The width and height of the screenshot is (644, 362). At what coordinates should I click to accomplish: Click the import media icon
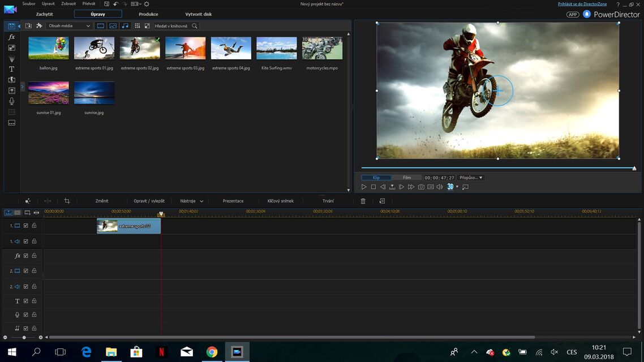click(29, 26)
